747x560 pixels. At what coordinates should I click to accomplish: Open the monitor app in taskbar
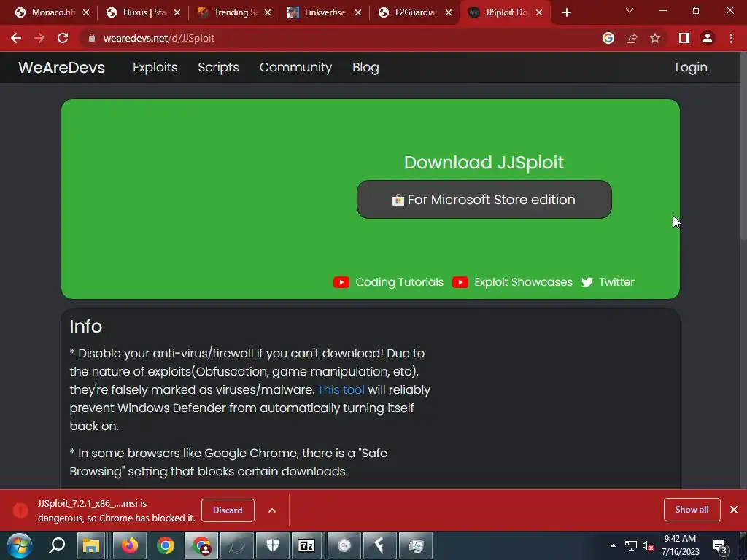[x=415, y=545]
